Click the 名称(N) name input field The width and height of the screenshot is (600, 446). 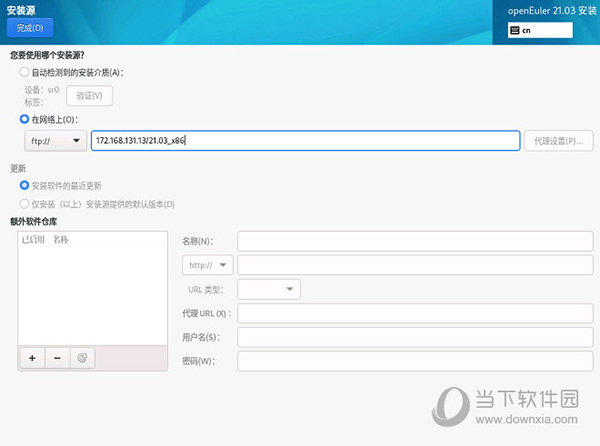pyautogui.click(x=415, y=241)
